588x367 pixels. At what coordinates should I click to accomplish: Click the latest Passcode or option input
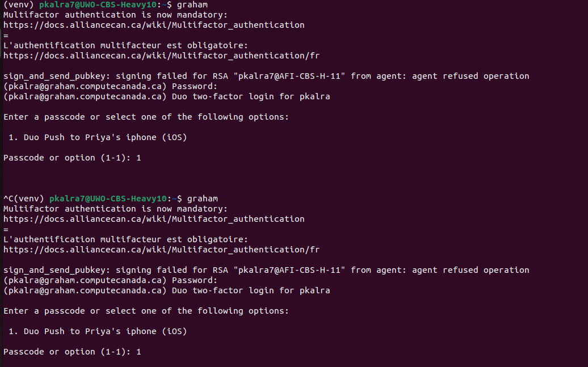click(138, 352)
